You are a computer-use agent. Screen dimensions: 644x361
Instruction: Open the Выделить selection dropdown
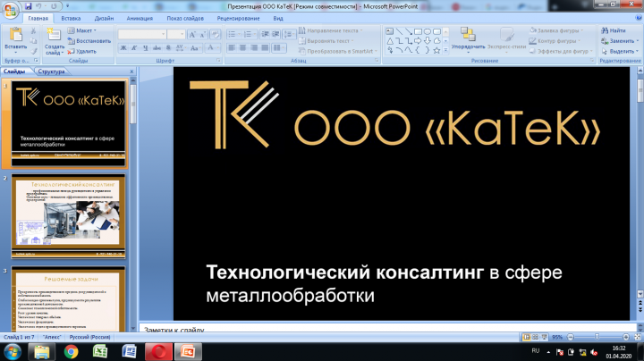(x=620, y=51)
